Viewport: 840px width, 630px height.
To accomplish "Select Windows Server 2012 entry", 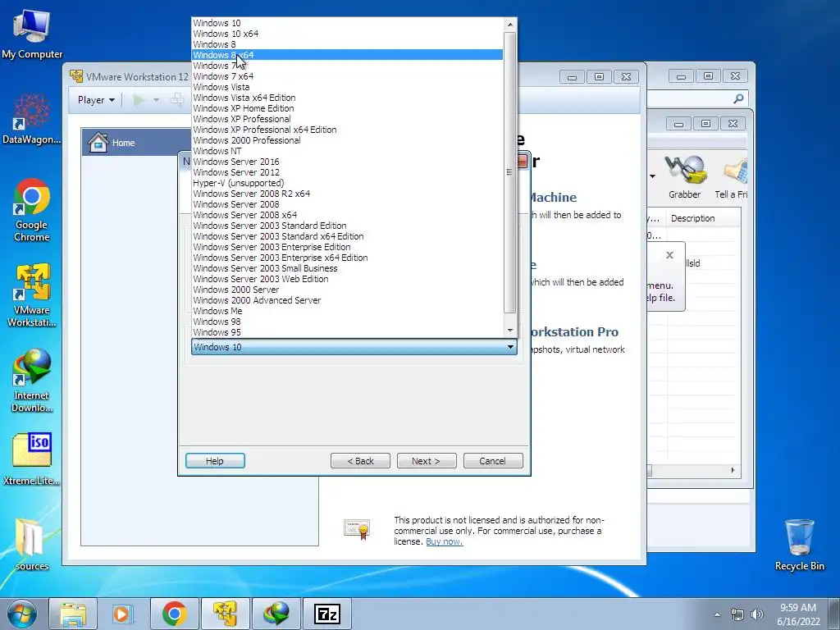I will (x=347, y=172).
